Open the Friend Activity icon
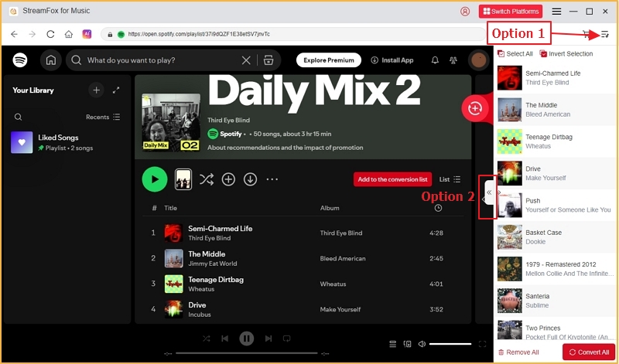 453,60
